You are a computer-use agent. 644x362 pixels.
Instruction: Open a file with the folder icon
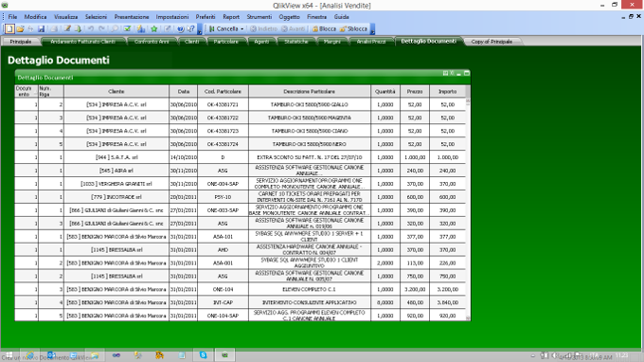tap(20, 28)
